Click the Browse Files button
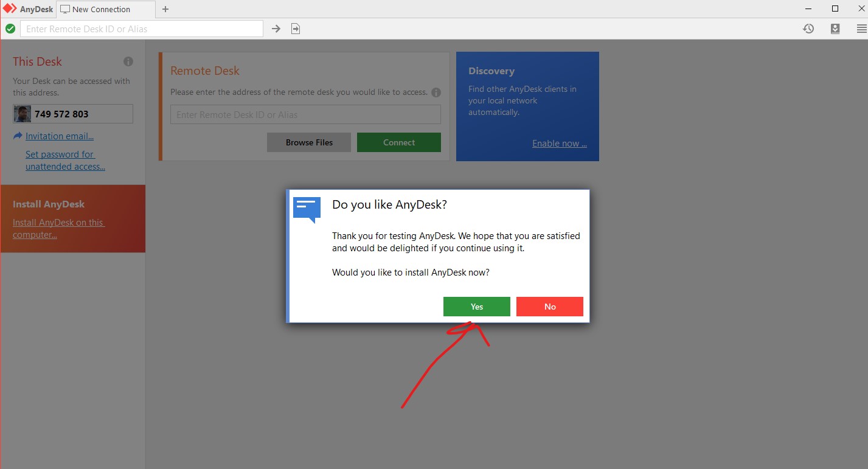The width and height of the screenshot is (868, 469). [309, 142]
